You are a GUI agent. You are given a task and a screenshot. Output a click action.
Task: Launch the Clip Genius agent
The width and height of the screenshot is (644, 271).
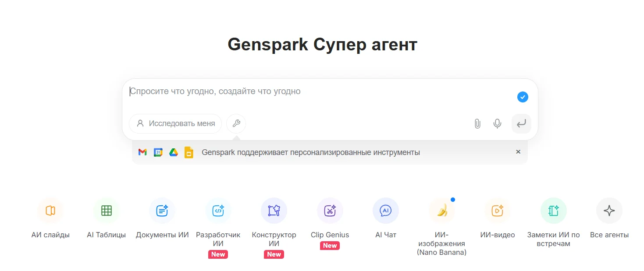pos(330,210)
